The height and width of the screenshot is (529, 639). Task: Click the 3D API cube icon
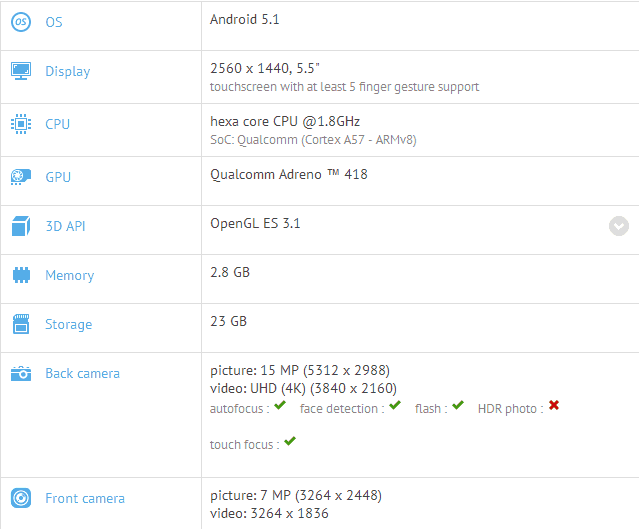point(21,226)
